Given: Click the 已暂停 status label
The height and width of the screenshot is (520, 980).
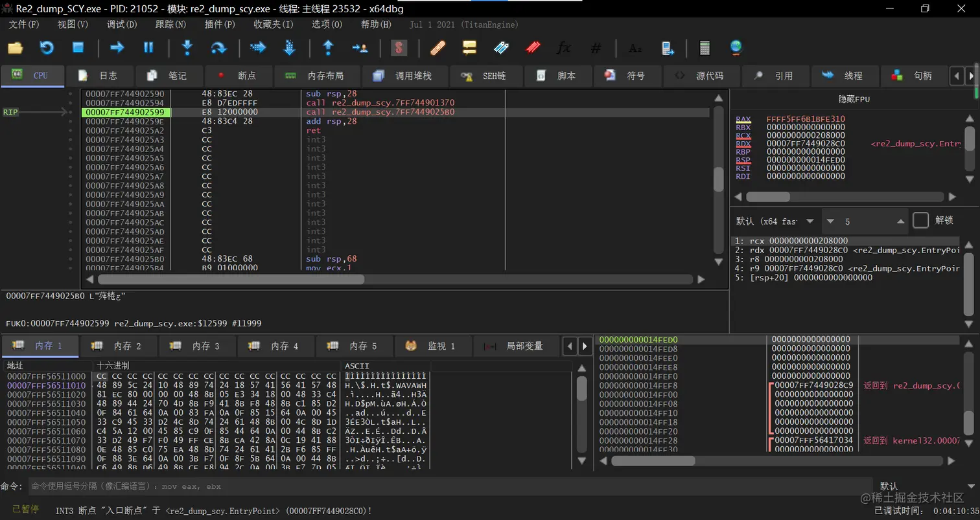Looking at the screenshot, I should tap(26, 509).
